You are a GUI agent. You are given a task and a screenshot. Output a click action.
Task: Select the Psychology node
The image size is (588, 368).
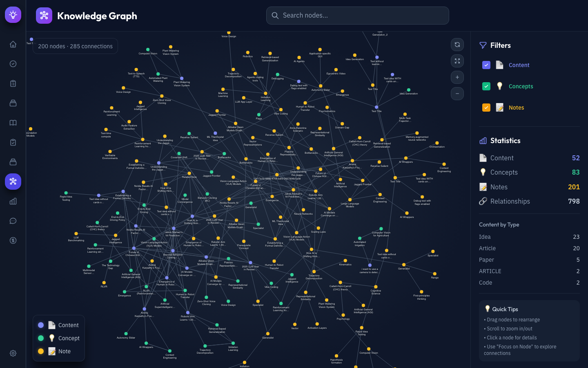(x=343, y=315)
